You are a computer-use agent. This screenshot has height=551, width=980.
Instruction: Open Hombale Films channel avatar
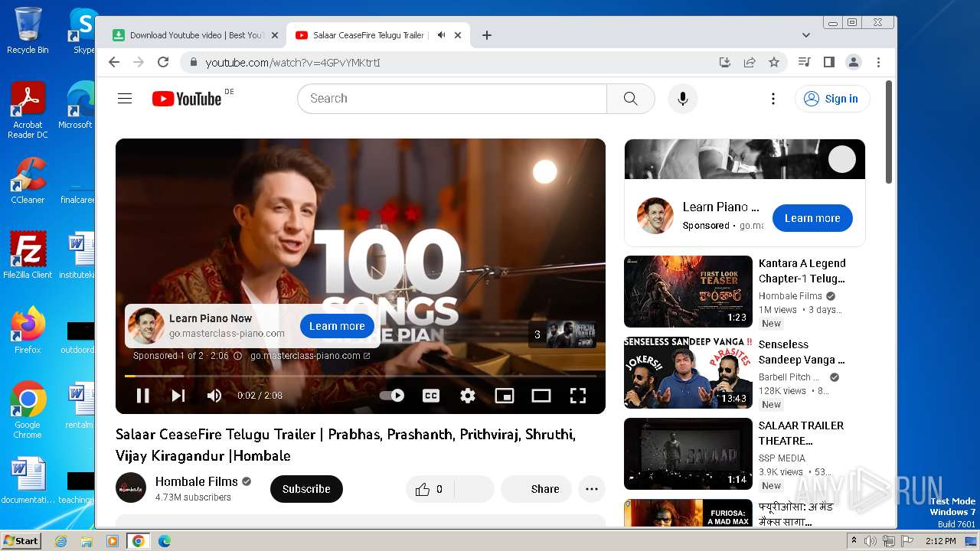click(x=131, y=487)
